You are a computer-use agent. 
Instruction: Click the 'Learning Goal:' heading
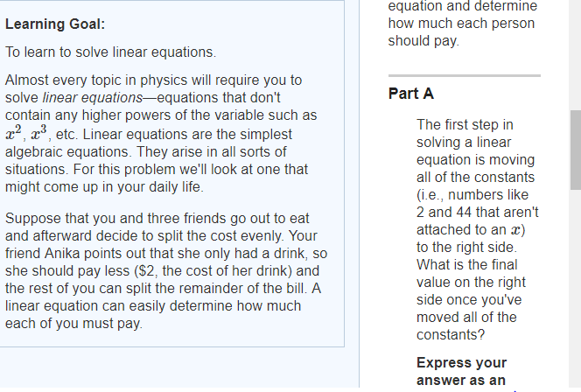pos(55,24)
